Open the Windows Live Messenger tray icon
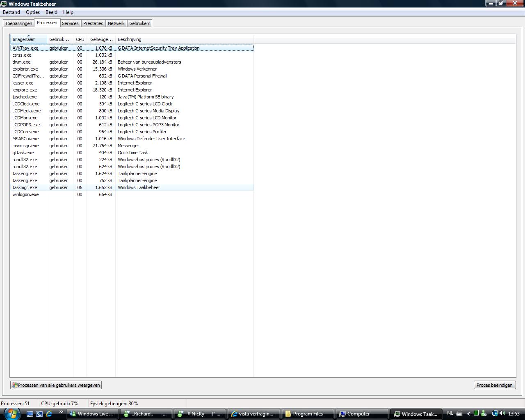Viewport: 525px width, 420px height. pyautogui.click(x=484, y=413)
